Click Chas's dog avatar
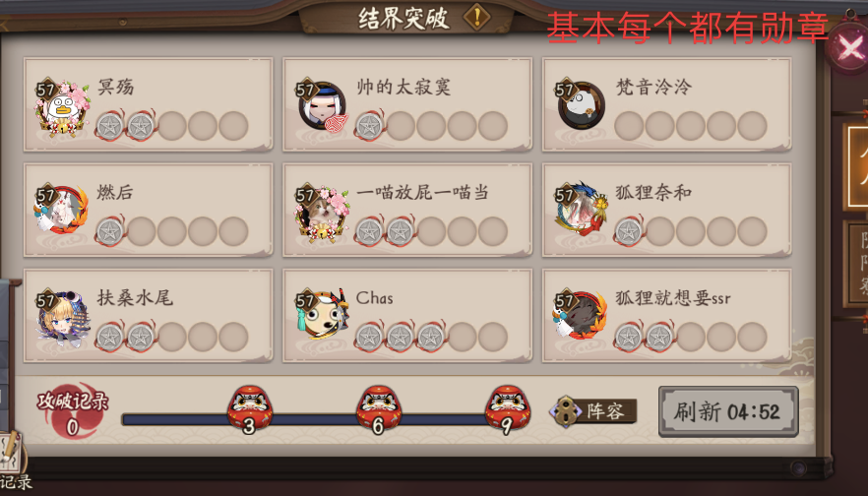The height and width of the screenshot is (496, 868). click(x=323, y=316)
